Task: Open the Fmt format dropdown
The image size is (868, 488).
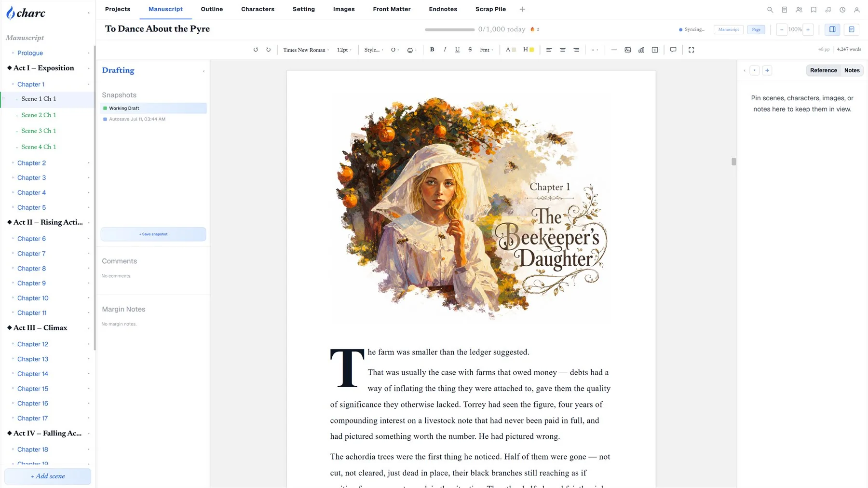Action: click(487, 50)
